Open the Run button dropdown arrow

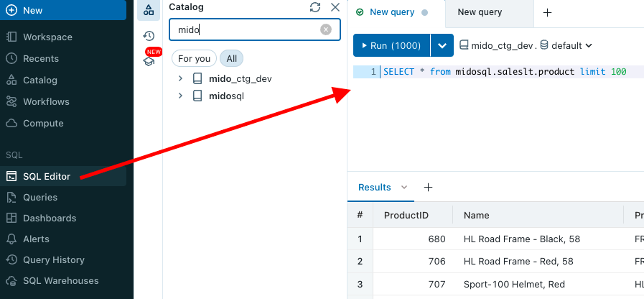click(442, 45)
